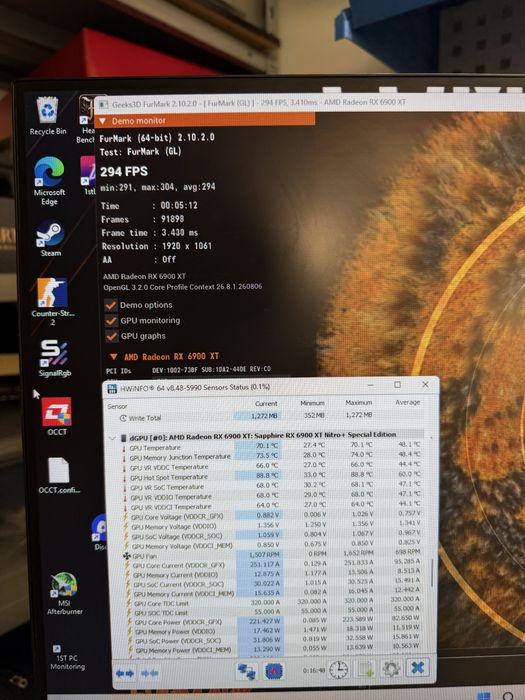Toggle the GPU graphs checkbox

tap(112, 336)
